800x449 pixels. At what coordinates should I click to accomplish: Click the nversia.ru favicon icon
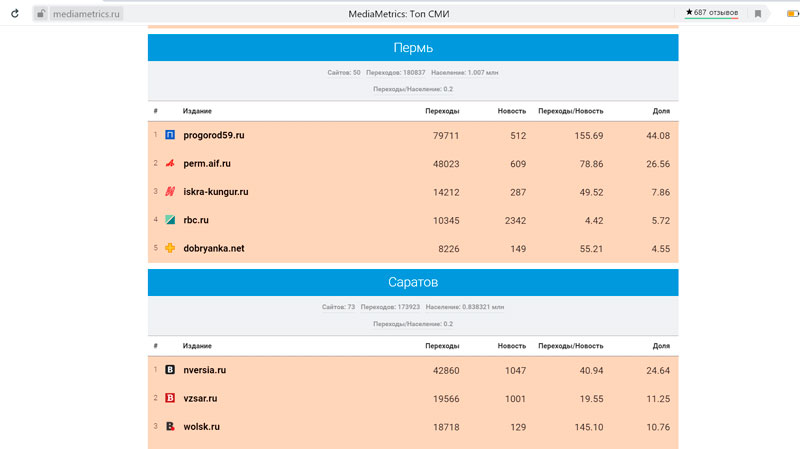(x=170, y=370)
